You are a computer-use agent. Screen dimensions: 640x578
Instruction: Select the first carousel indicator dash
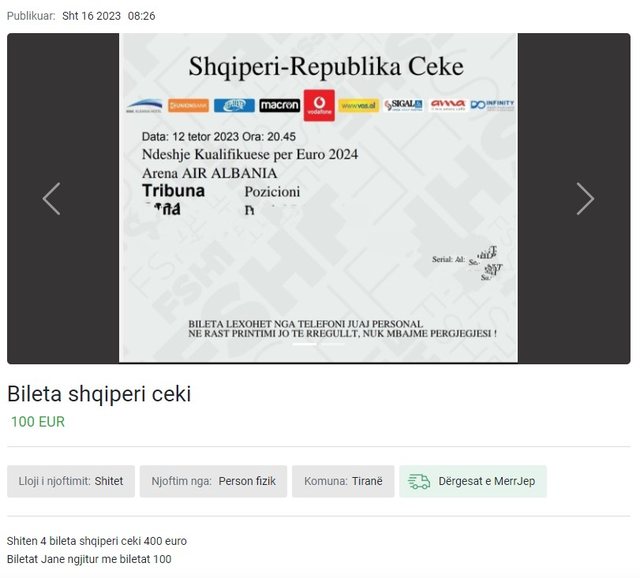click(x=304, y=345)
